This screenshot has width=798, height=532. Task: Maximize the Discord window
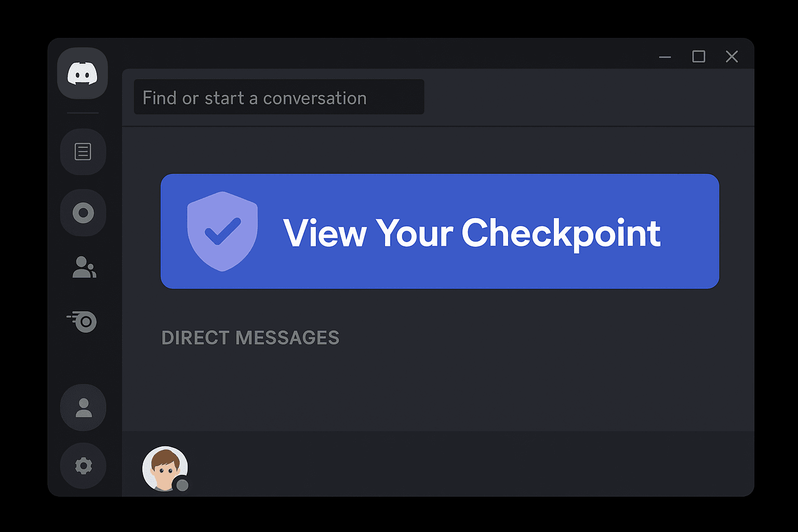coord(699,56)
